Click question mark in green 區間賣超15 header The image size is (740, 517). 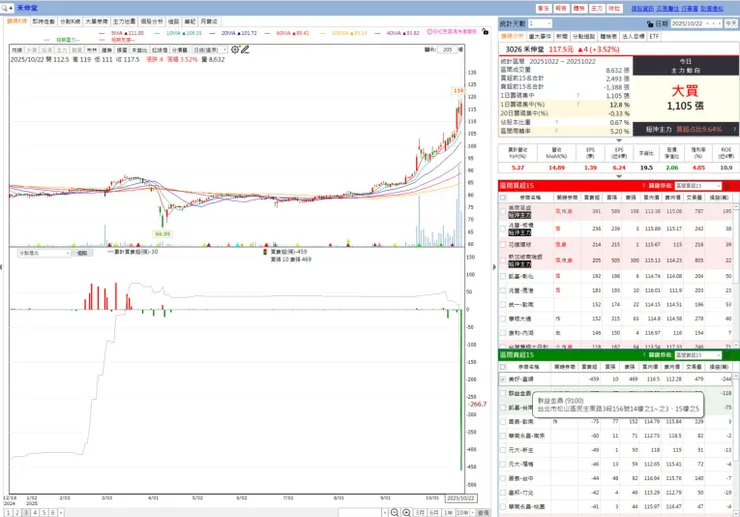(x=643, y=355)
